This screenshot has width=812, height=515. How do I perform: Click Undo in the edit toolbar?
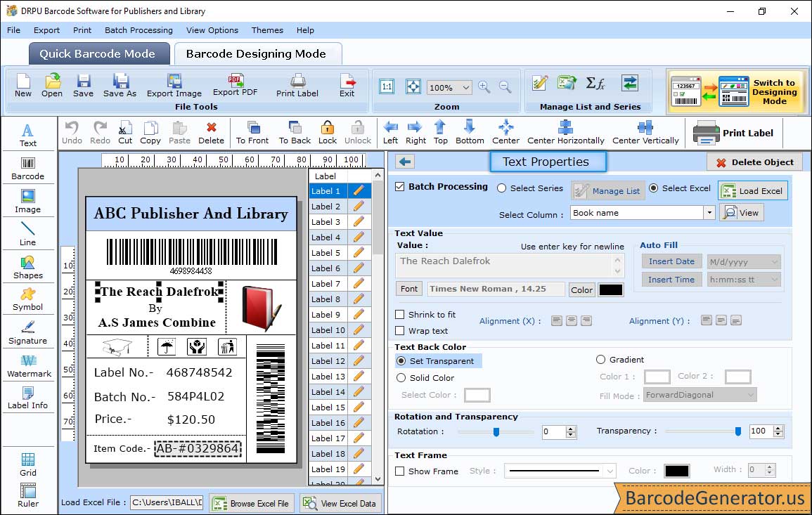click(x=72, y=133)
